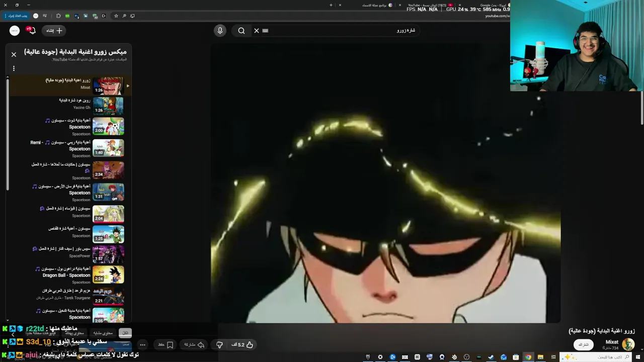Open the 'D' dark extension icon
Screen dimensions: 644x362
point(104,16)
